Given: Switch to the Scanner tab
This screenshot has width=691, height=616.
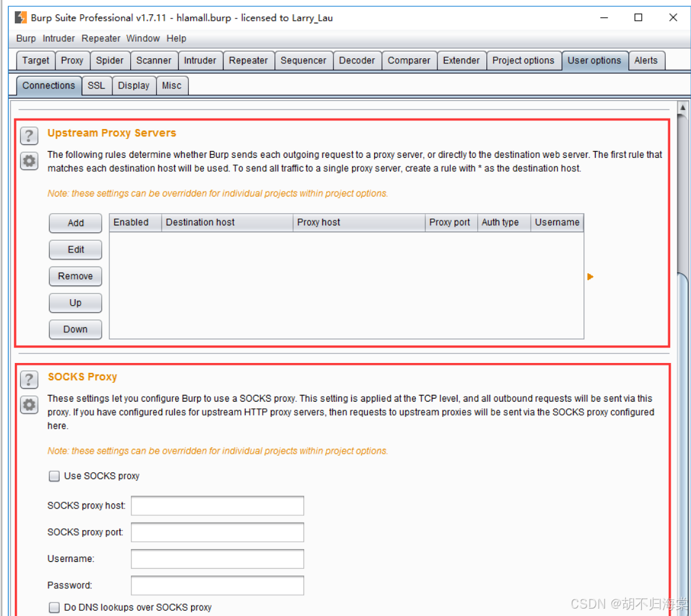Looking at the screenshot, I should [154, 60].
